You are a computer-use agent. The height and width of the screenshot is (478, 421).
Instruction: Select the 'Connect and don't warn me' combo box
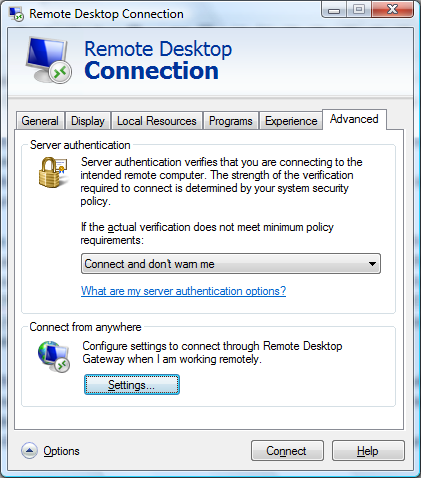click(231, 264)
